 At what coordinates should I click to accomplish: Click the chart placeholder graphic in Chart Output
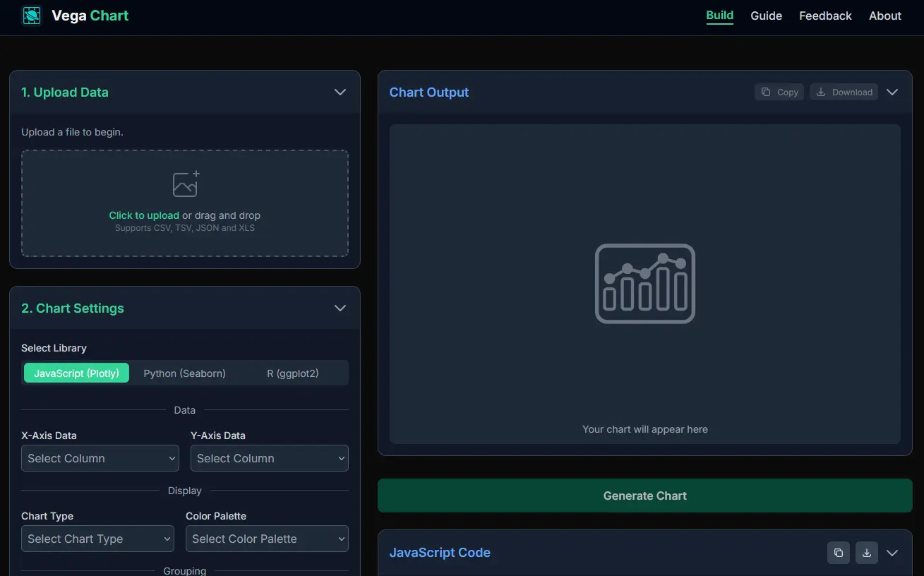[x=644, y=284]
